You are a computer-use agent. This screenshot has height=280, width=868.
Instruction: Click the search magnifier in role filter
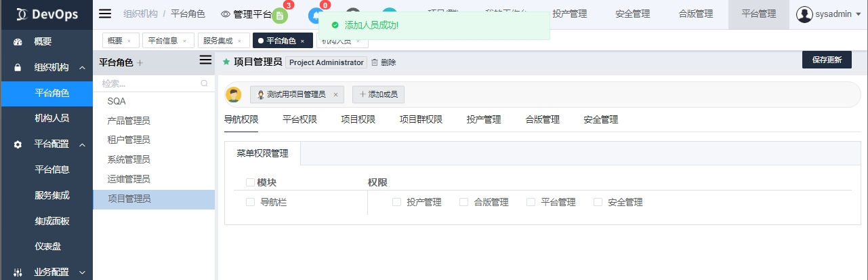click(x=204, y=84)
